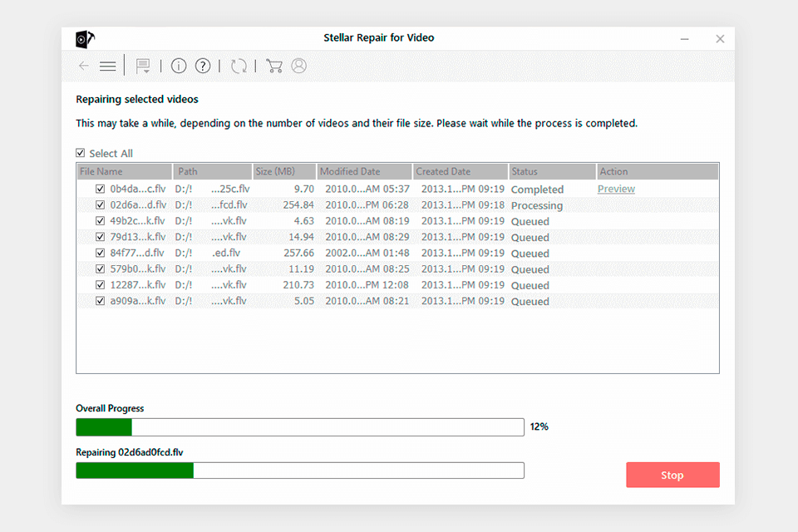Select the 12287...k.flv row file name
This screenshot has height=532, width=798.
[138, 286]
